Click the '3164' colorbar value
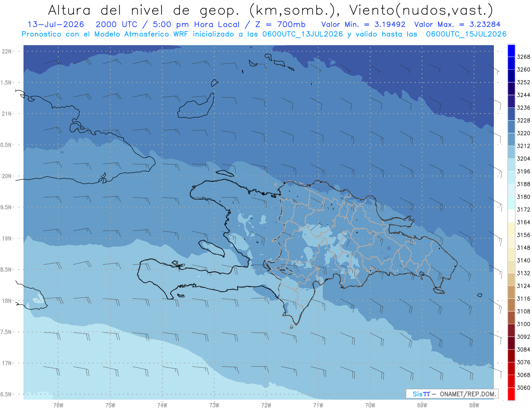532x411 pixels. [x=524, y=222]
